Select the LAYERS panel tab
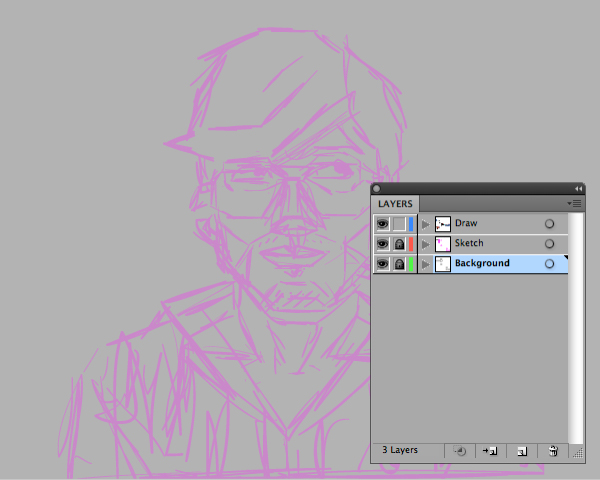Image resolution: width=600 pixels, height=480 pixels. point(395,204)
